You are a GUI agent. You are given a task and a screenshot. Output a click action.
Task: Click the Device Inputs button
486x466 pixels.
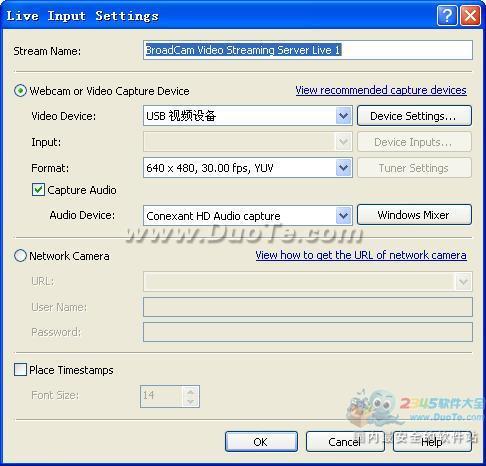(414, 142)
